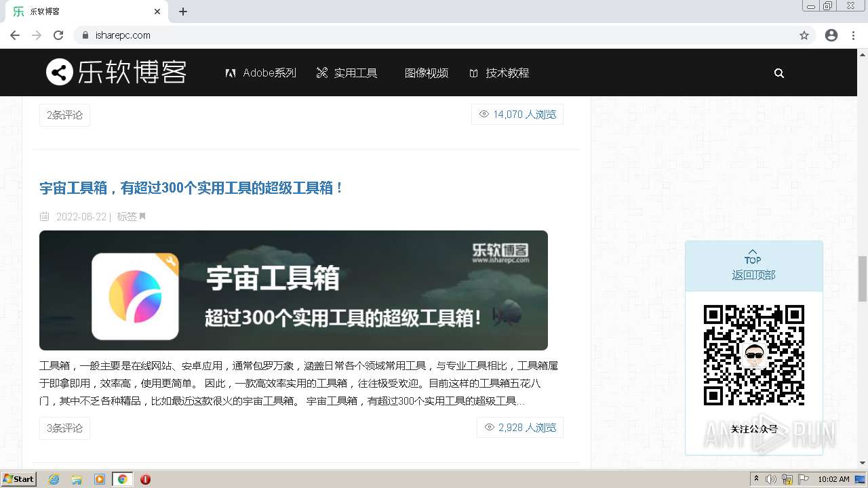The image size is (868, 488).
Task: Click the action center flag icon
Action: pos(804,479)
